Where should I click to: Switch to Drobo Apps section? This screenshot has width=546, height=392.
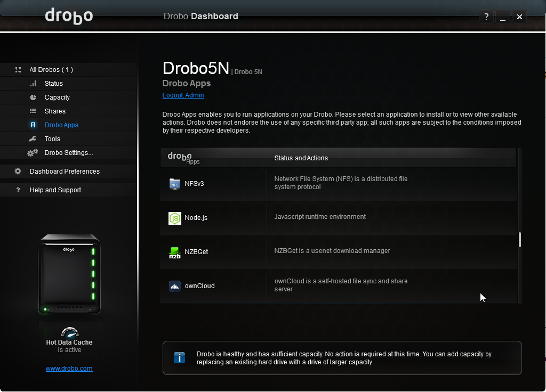61,125
